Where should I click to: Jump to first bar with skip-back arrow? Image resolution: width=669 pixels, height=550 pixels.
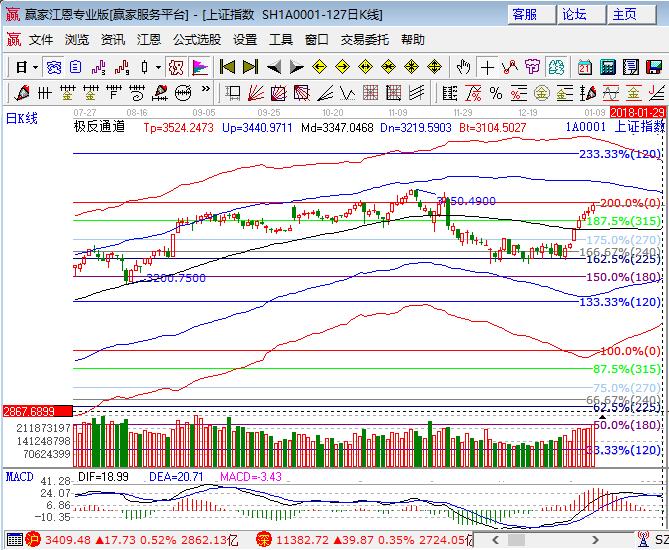point(228,67)
